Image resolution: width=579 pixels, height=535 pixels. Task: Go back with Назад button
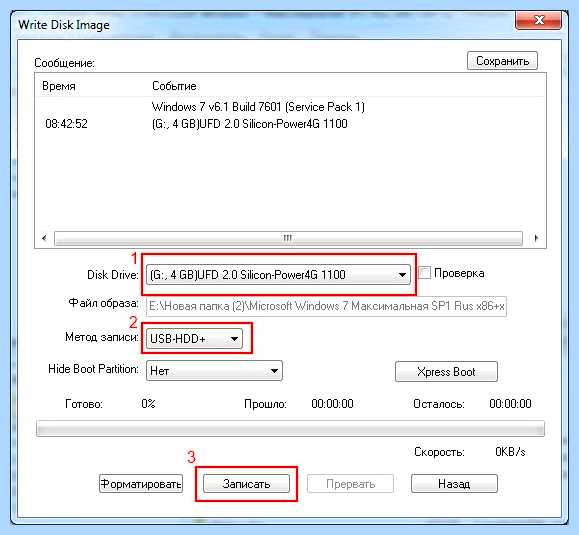pos(454,484)
